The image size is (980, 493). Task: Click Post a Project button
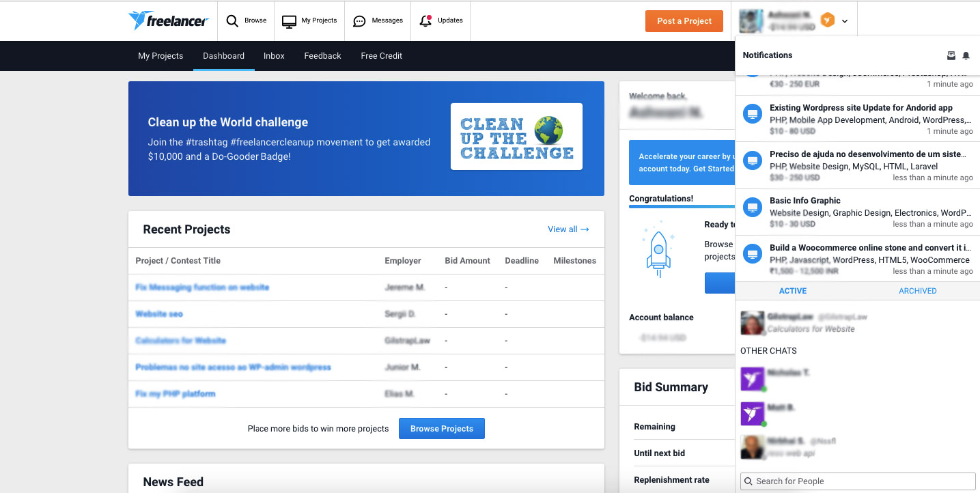tap(684, 21)
